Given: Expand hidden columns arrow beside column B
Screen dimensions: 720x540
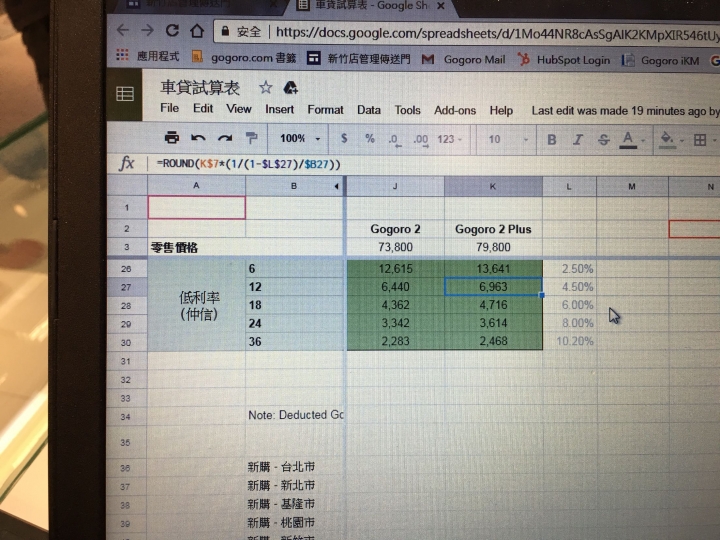Looking at the screenshot, I should 336,186.
